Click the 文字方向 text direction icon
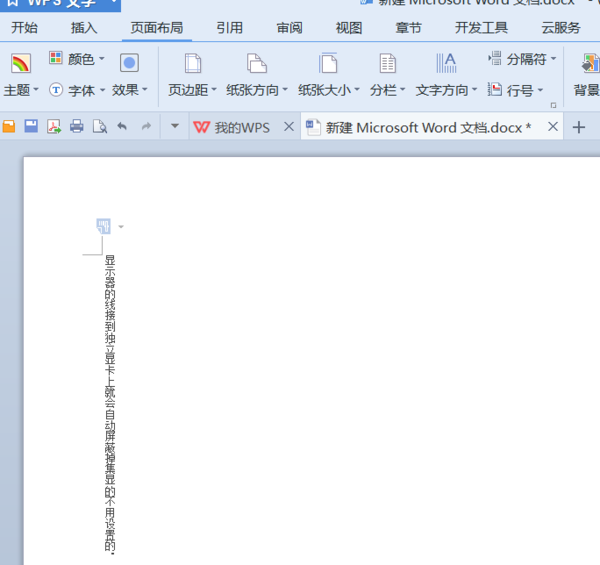 coord(446,63)
